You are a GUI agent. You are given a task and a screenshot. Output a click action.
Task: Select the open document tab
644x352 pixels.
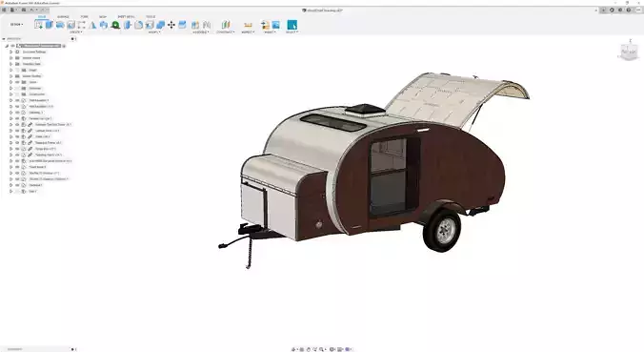pyautogui.click(x=322, y=10)
